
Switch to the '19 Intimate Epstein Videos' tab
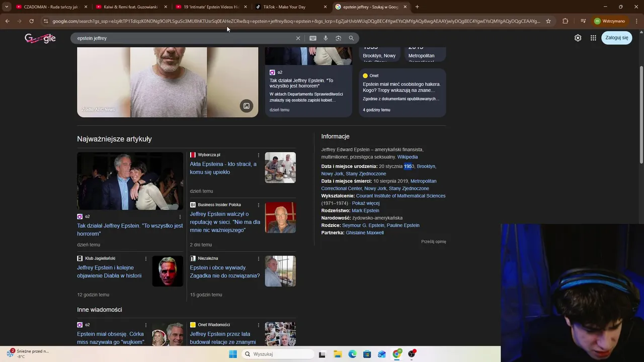[211, 7]
